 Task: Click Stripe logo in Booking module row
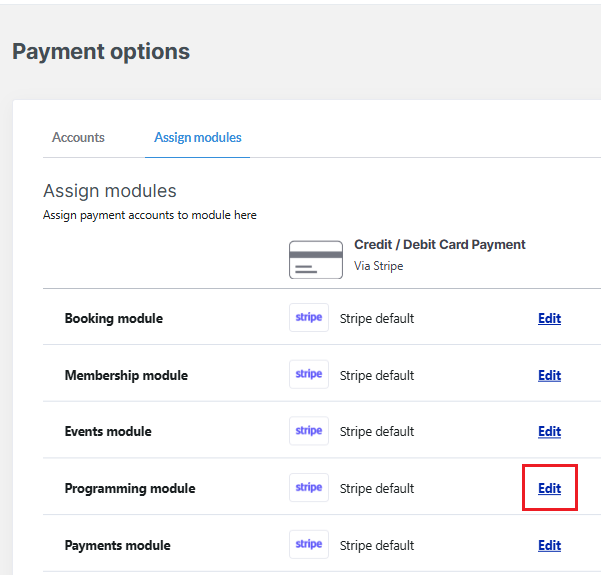tap(309, 318)
